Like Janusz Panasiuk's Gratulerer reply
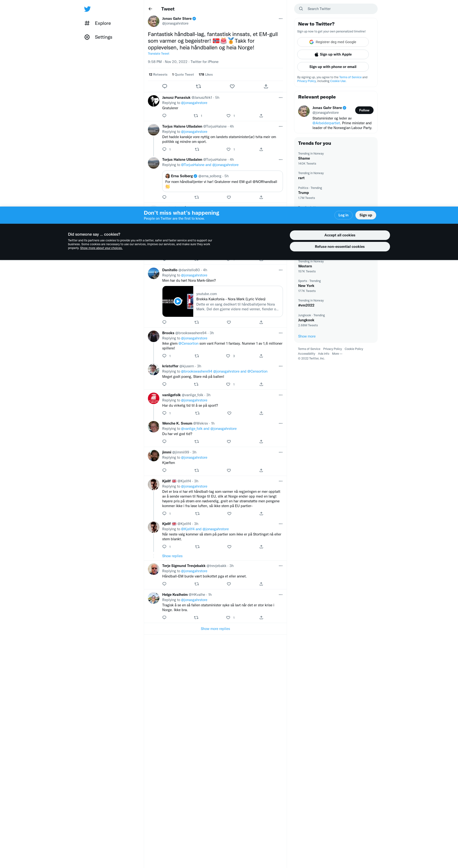Viewport: 458px width, 868px height. [229, 116]
